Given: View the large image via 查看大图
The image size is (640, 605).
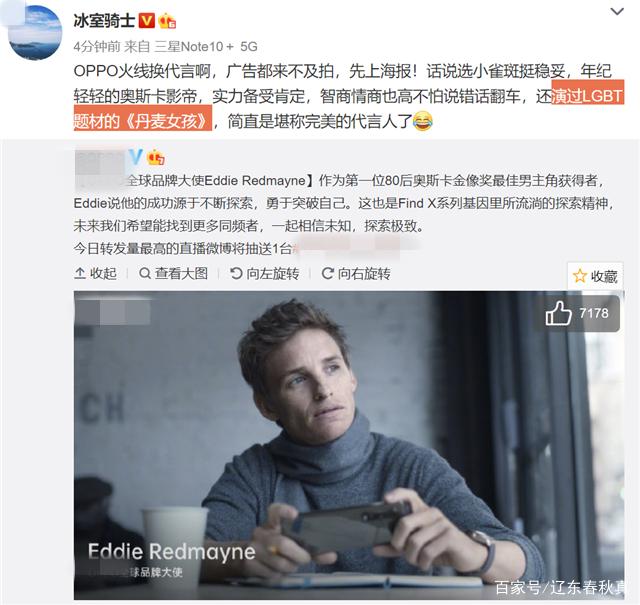Looking at the screenshot, I should point(173,274).
